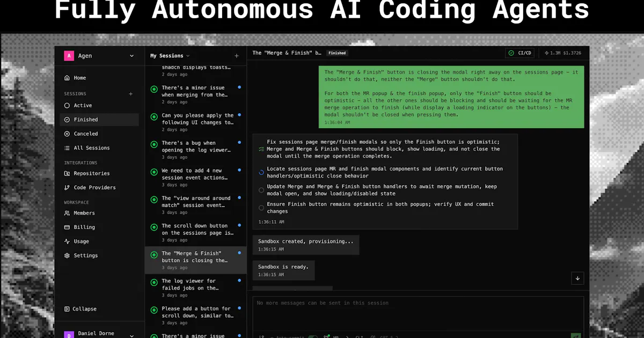Click the green user message bubble

click(x=451, y=97)
